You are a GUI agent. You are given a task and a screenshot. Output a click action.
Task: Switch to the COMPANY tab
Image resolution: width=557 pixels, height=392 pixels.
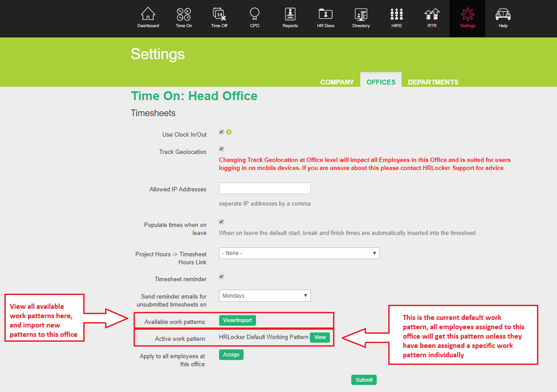click(337, 82)
